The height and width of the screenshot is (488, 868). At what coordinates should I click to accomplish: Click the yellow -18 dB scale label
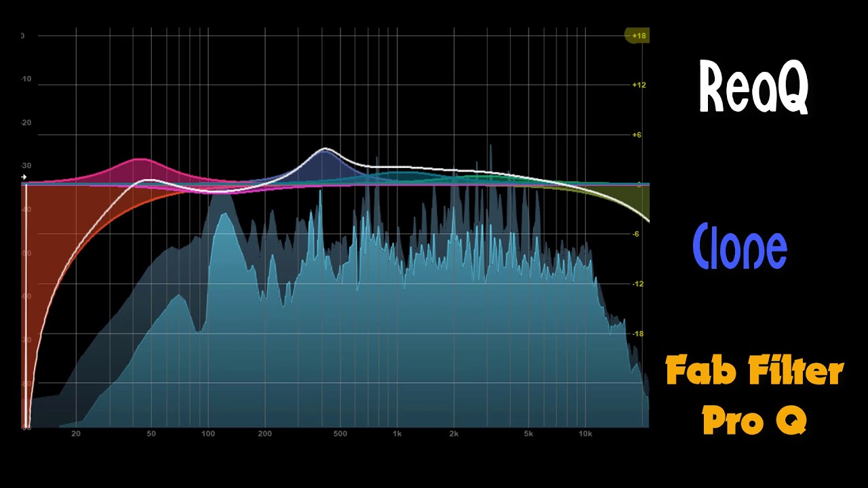tap(638, 333)
